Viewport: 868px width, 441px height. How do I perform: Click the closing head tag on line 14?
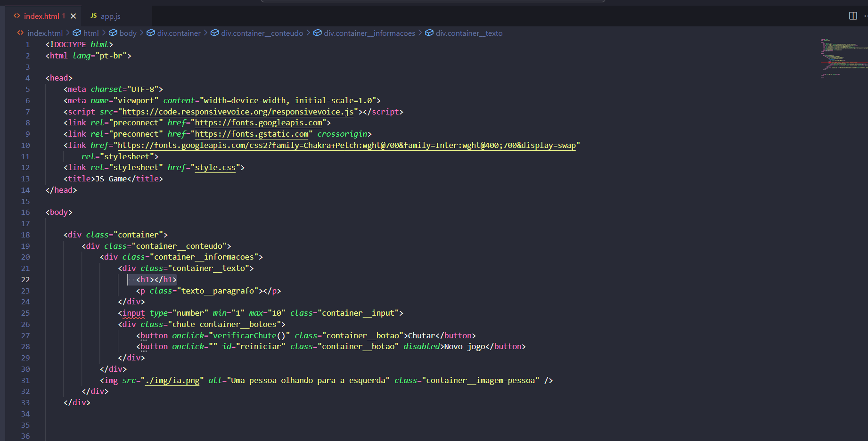[61, 190]
